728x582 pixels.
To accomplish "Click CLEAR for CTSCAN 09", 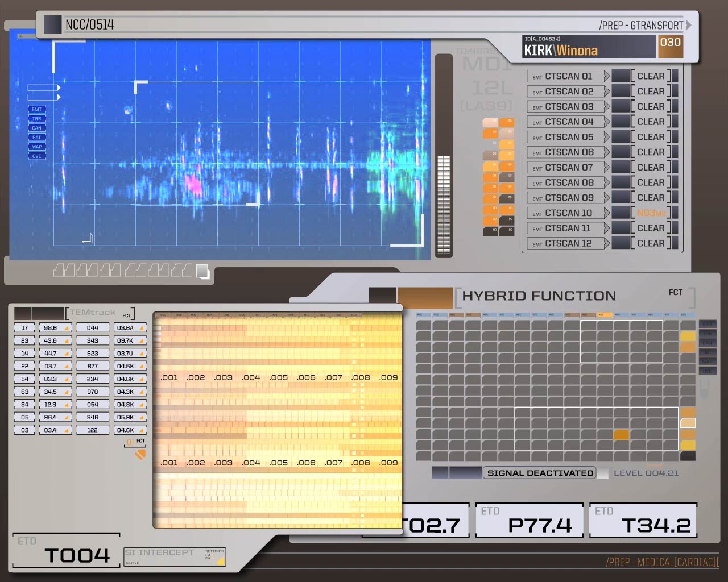I will (651, 198).
